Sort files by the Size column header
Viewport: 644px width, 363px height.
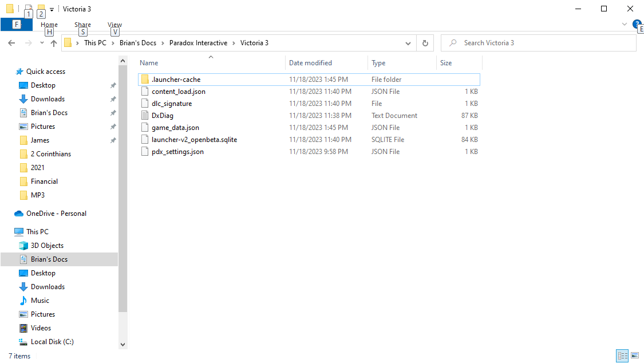coord(459,63)
